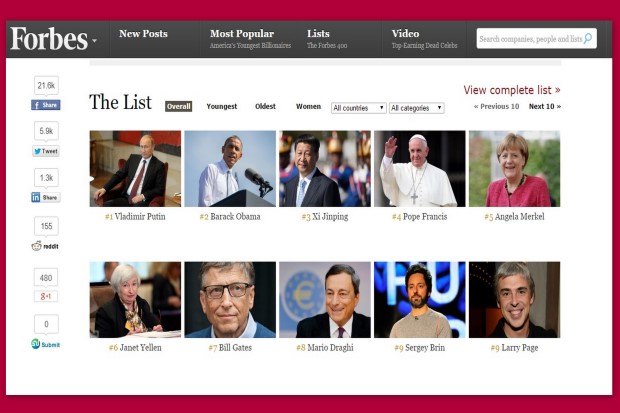Click the search companies input field
Viewport: 620px width, 413px height.
(x=530, y=38)
